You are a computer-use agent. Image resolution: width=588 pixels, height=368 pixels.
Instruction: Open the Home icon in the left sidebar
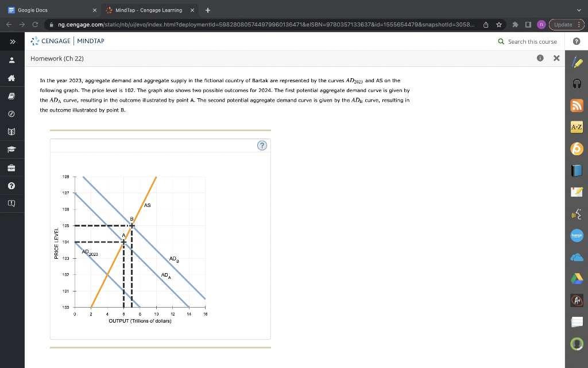[12, 76]
